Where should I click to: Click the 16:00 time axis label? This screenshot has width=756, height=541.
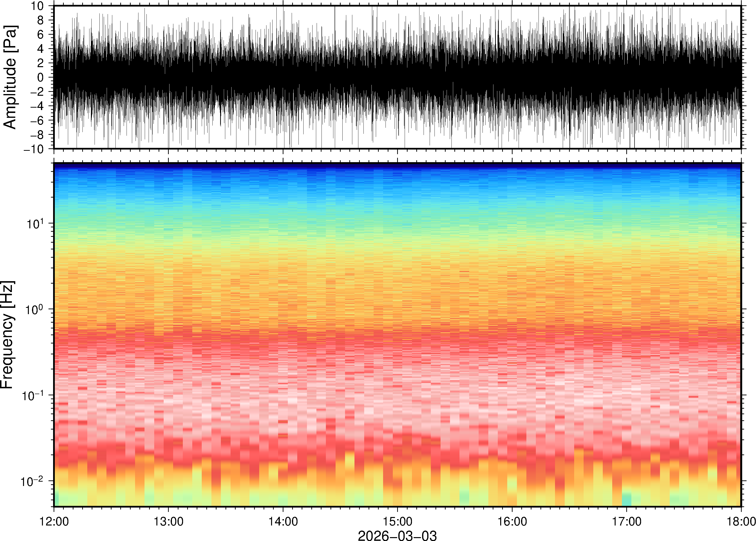point(512,521)
